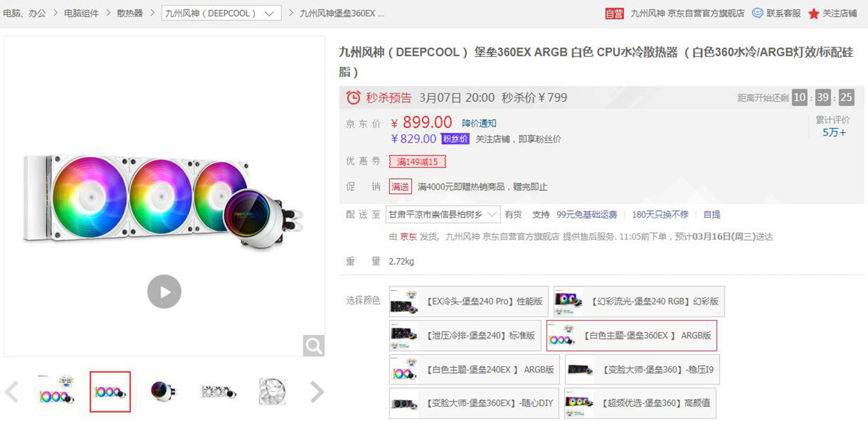
Task: Click the 秒杀预告 alarm clock icon
Action: 353,98
